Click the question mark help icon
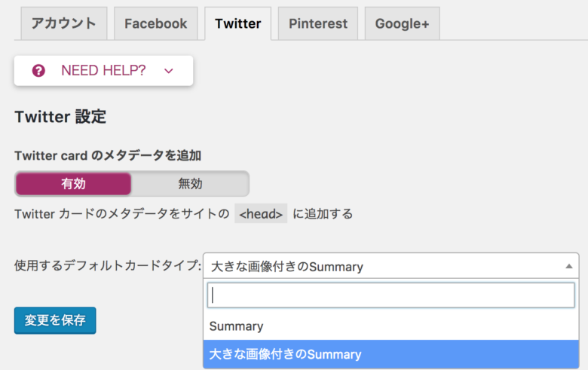Screen dimensions: 588x370 point(39,70)
